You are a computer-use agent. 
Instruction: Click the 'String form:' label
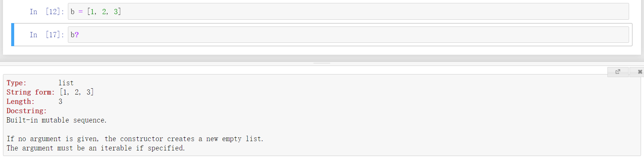tap(31, 92)
